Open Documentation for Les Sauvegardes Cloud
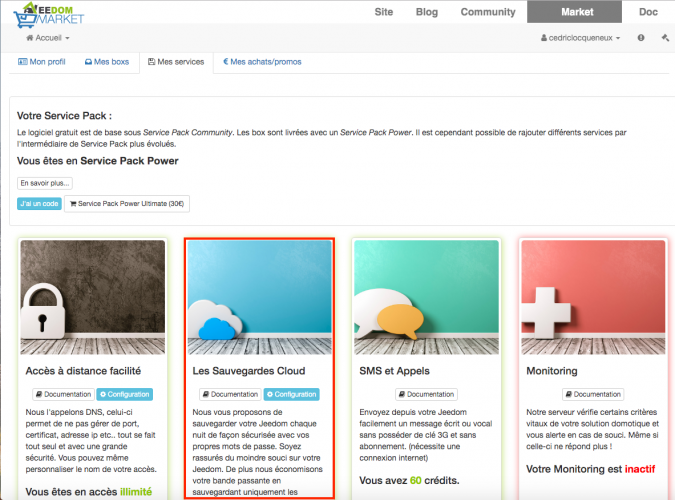 (x=230, y=394)
